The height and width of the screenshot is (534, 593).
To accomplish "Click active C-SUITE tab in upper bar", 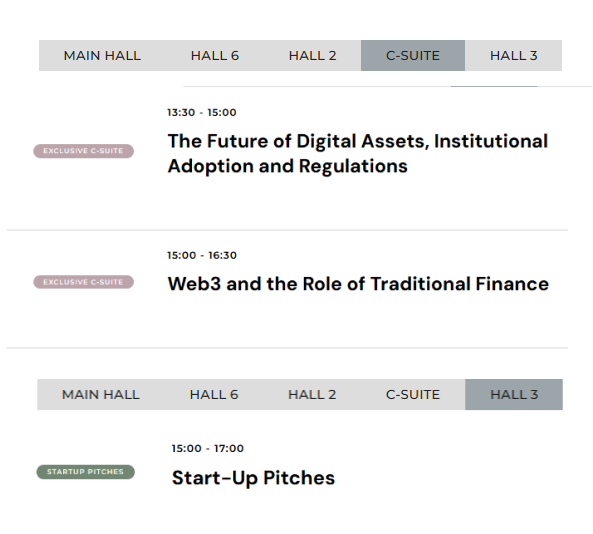I will 413,56.
